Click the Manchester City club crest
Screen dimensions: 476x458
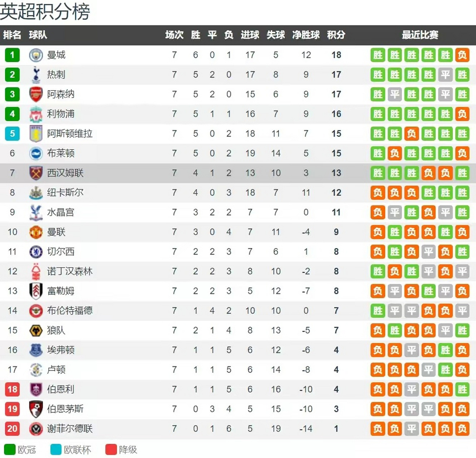coord(36,55)
